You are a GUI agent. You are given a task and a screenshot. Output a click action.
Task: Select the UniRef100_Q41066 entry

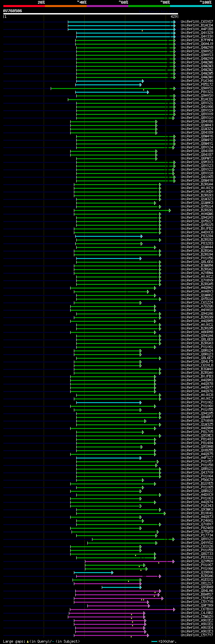click(197, 106)
